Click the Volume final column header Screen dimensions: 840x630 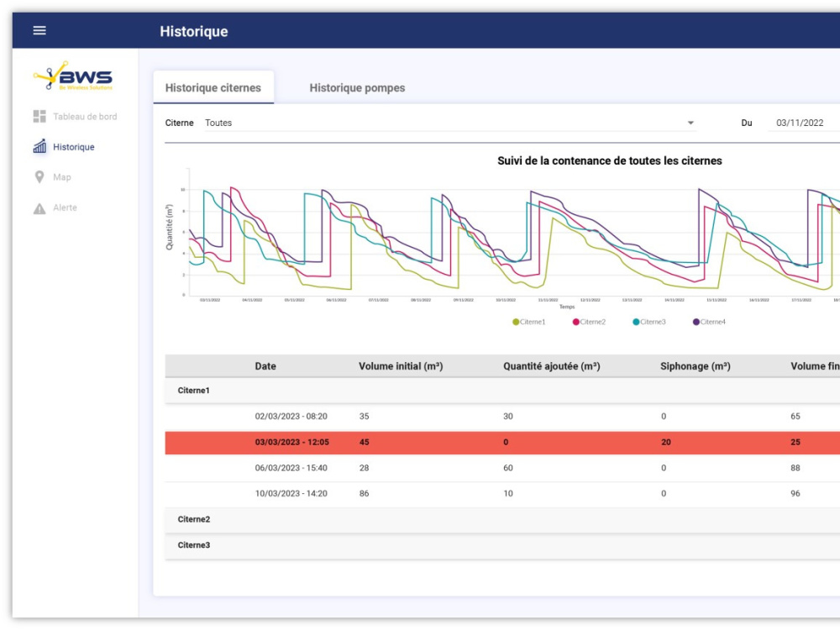tap(815, 366)
